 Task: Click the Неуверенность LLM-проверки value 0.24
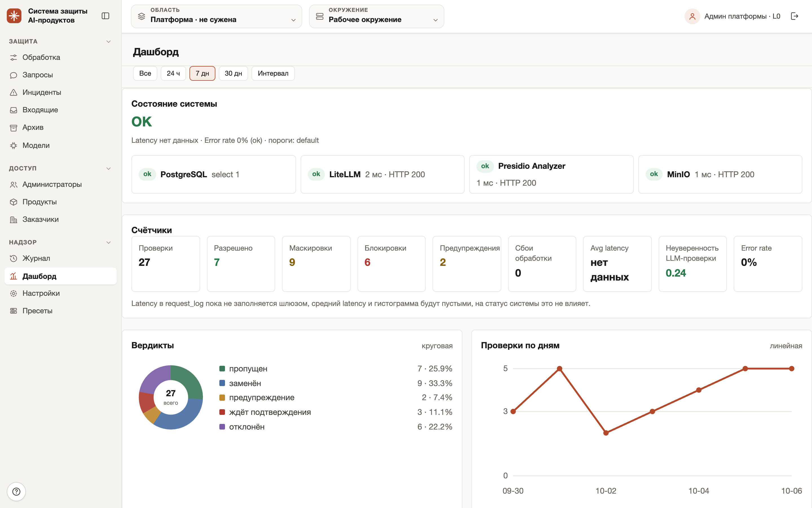[676, 273]
